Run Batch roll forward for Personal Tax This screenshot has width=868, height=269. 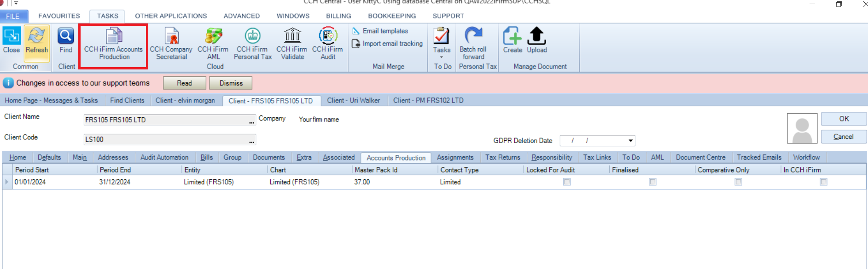[473, 43]
